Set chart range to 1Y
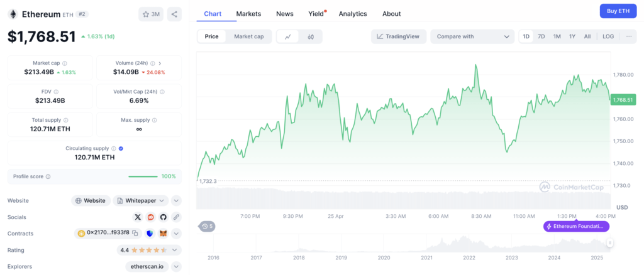The width and height of the screenshot is (644, 275). click(x=572, y=36)
